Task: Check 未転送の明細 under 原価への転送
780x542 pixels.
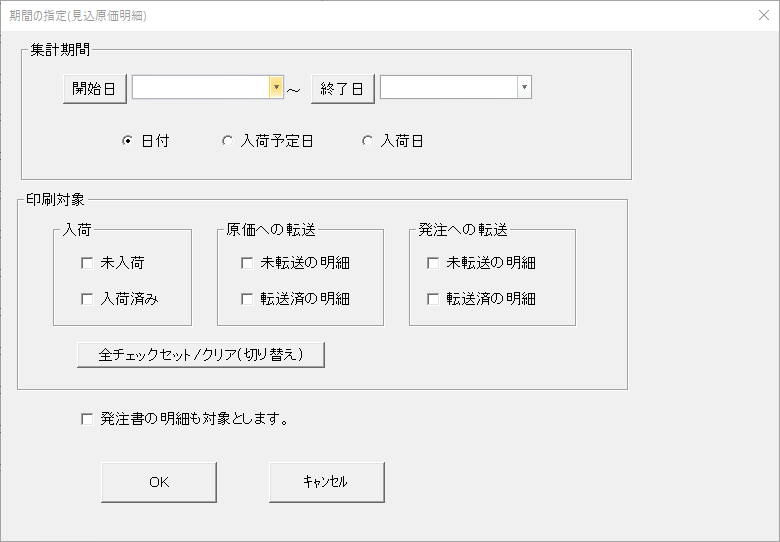Action: click(247, 263)
